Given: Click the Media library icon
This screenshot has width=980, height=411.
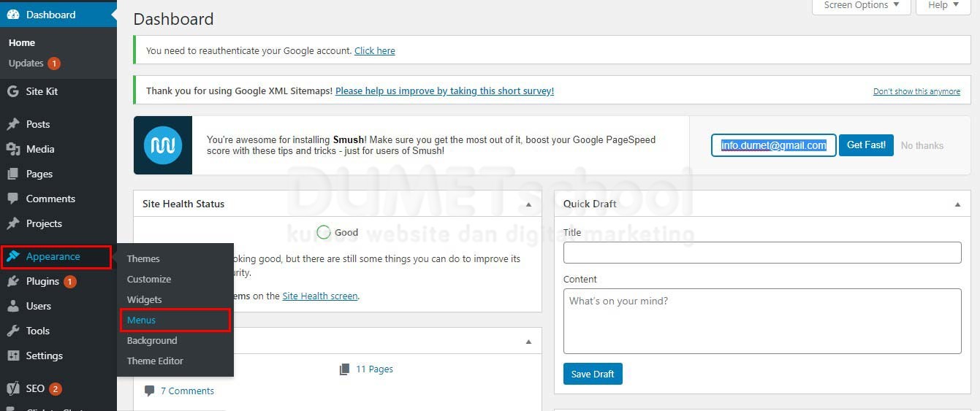Looking at the screenshot, I should 13,149.
